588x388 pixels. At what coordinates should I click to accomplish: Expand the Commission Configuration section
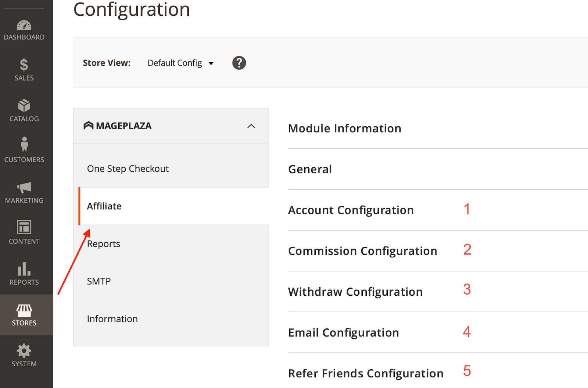point(363,251)
